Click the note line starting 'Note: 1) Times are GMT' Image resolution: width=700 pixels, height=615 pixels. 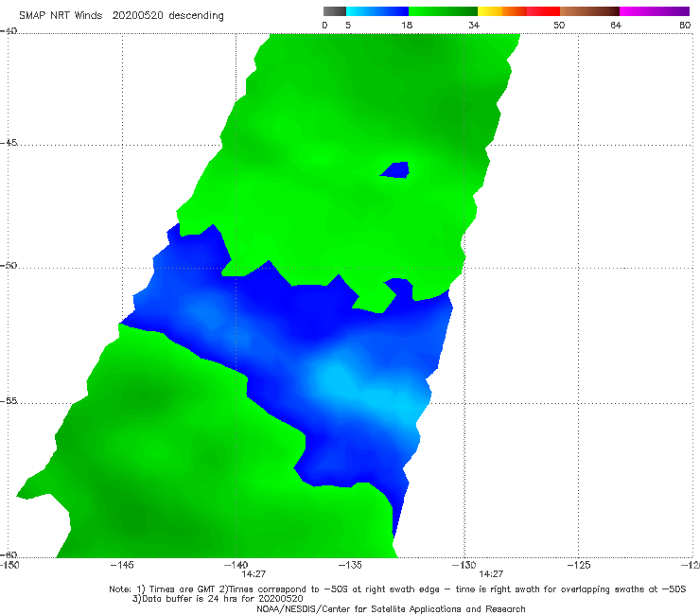coord(397,589)
